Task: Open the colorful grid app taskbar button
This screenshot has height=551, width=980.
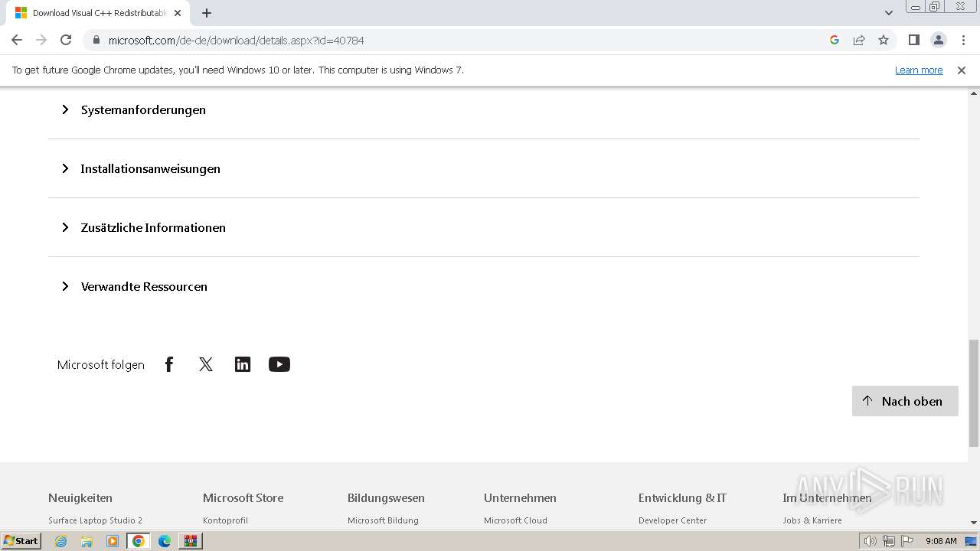Action: (x=191, y=541)
